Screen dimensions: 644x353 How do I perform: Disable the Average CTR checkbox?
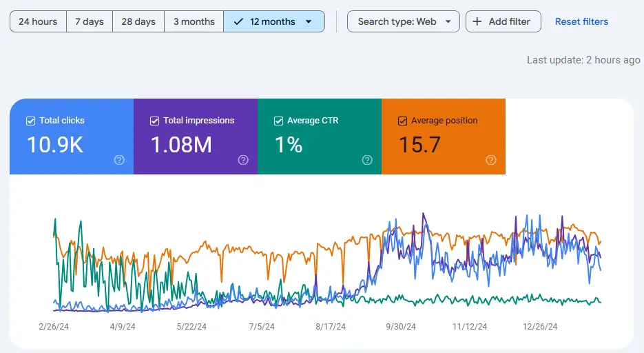[x=278, y=121]
